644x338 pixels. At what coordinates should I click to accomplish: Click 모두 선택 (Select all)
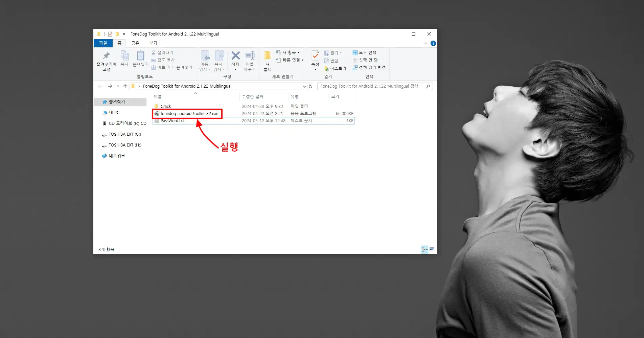[365, 52]
